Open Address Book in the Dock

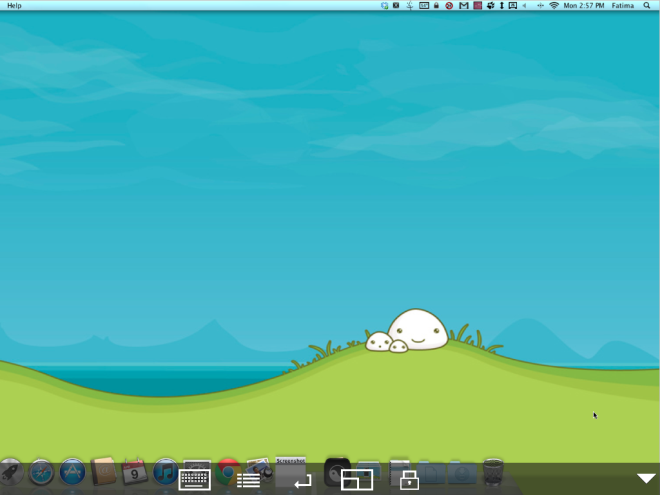[x=103, y=471]
